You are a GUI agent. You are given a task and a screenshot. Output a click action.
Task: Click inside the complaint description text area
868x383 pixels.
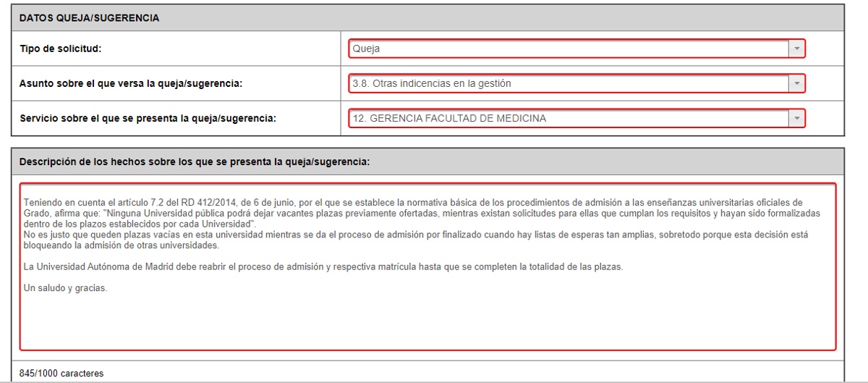tap(427, 266)
